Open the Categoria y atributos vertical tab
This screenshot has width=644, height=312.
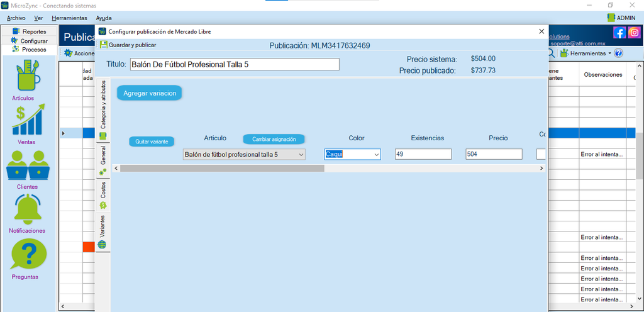(103, 109)
